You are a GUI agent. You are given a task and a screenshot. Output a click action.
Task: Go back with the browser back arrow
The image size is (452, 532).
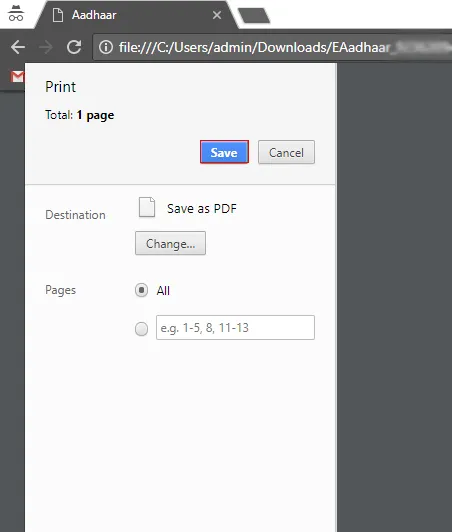[18, 47]
